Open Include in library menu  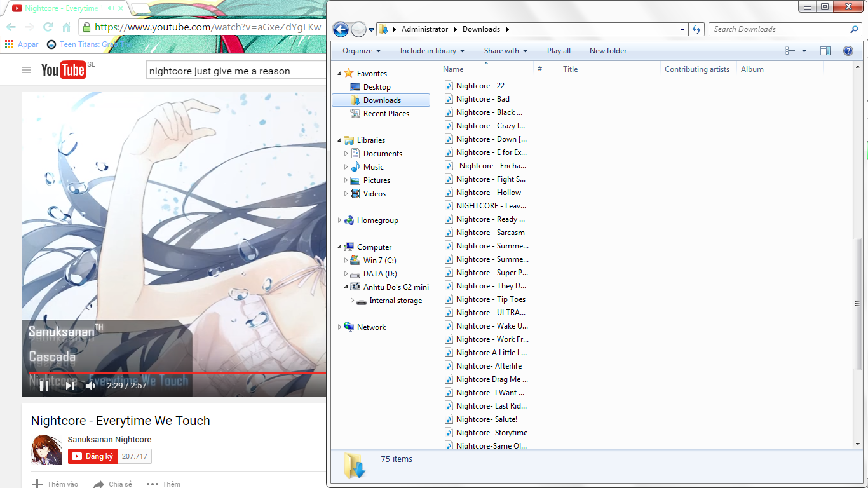point(432,51)
